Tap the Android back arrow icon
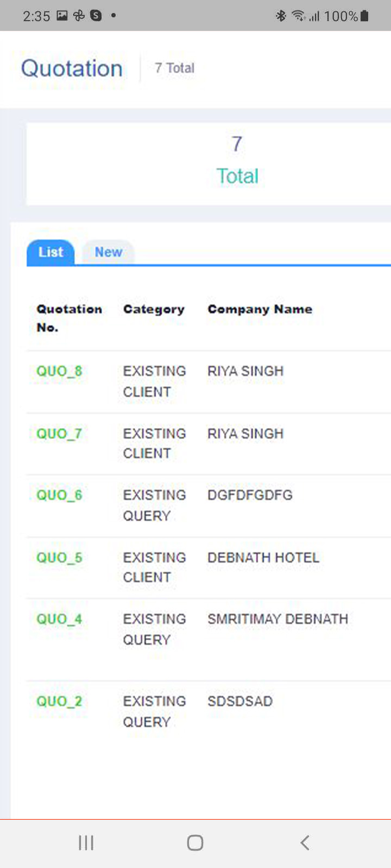Screen dimensions: 391x868 [x=305, y=843]
